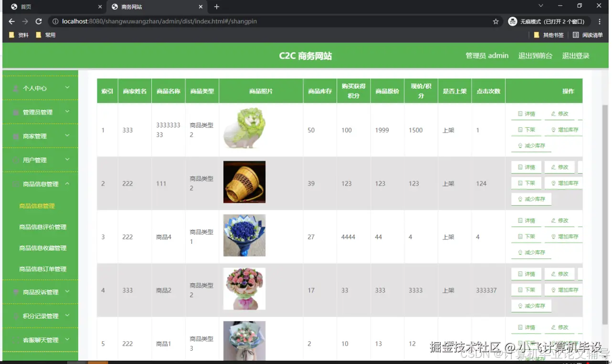The height and width of the screenshot is (364, 612).
Task: Open the 资料 bookmark folder
Action: [19, 35]
